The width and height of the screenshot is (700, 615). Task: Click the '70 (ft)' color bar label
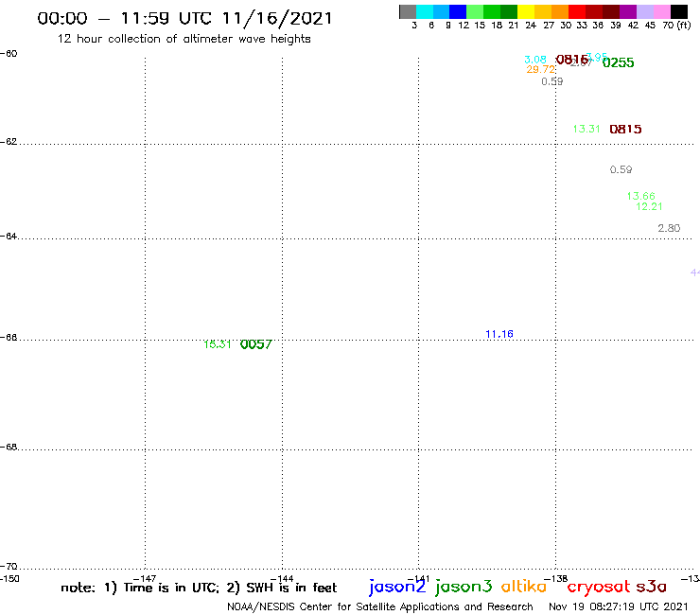point(676,26)
